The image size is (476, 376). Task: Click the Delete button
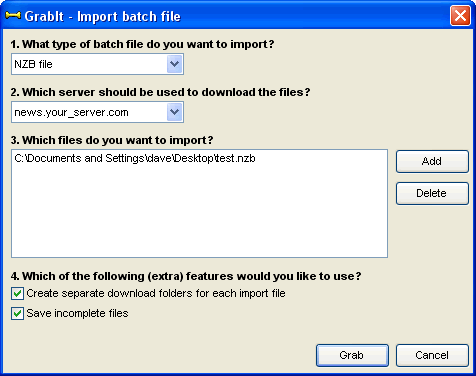point(432,193)
